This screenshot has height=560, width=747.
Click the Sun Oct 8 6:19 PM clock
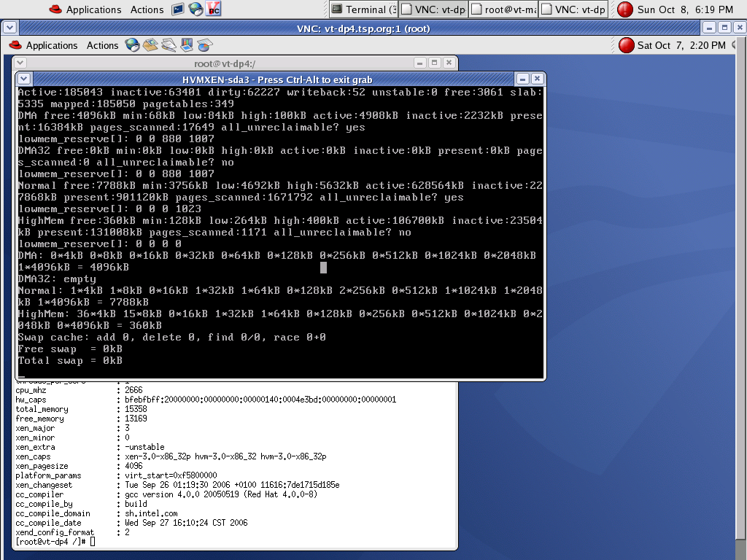(x=685, y=9)
